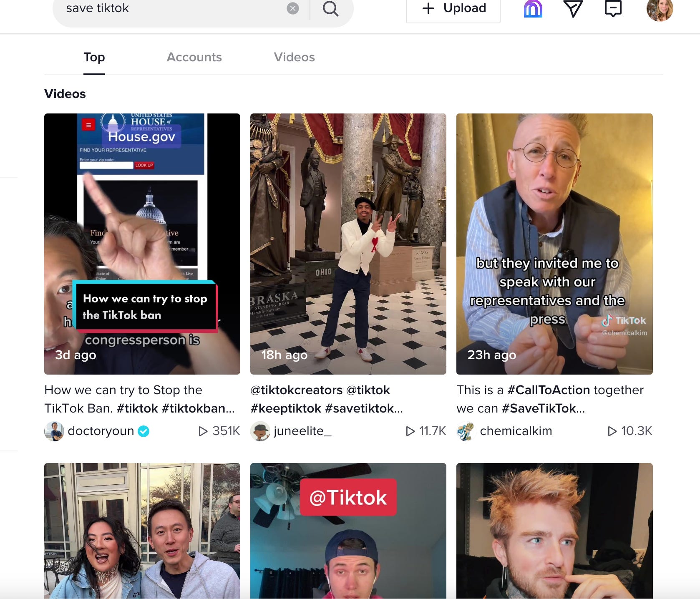The height and width of the screenshot is (599, 700).
Task: Click the '23h ago' timestamp label
Action: 492,355
